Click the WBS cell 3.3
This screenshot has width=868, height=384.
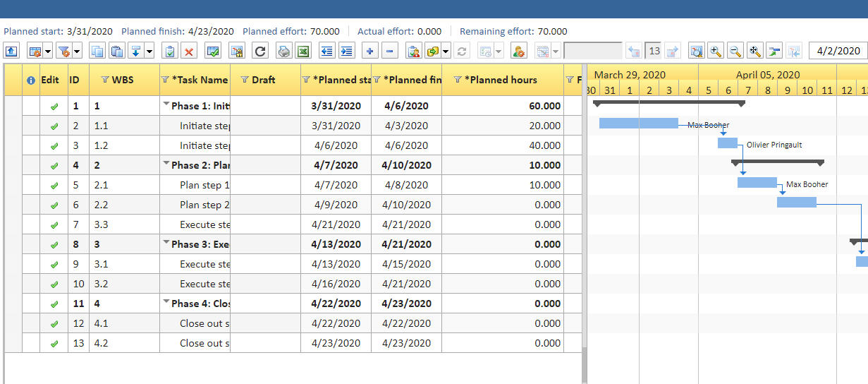[124, 224]
